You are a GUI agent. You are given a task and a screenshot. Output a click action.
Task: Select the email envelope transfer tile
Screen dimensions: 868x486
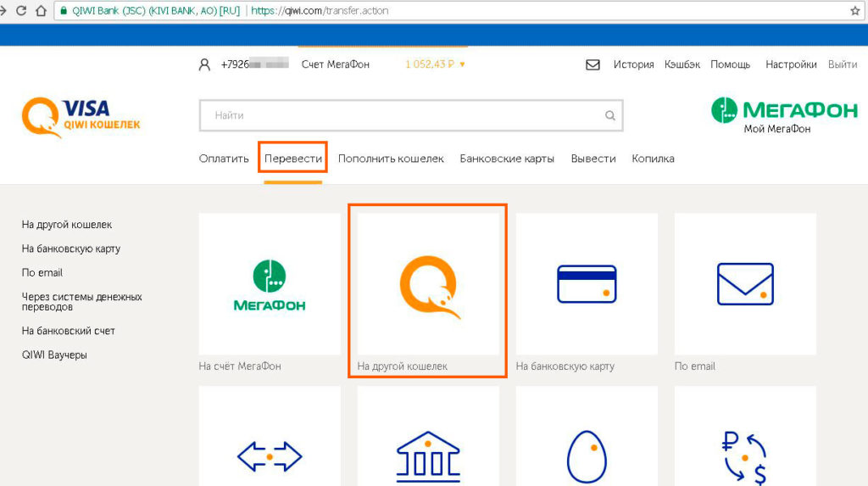point(745,284)
